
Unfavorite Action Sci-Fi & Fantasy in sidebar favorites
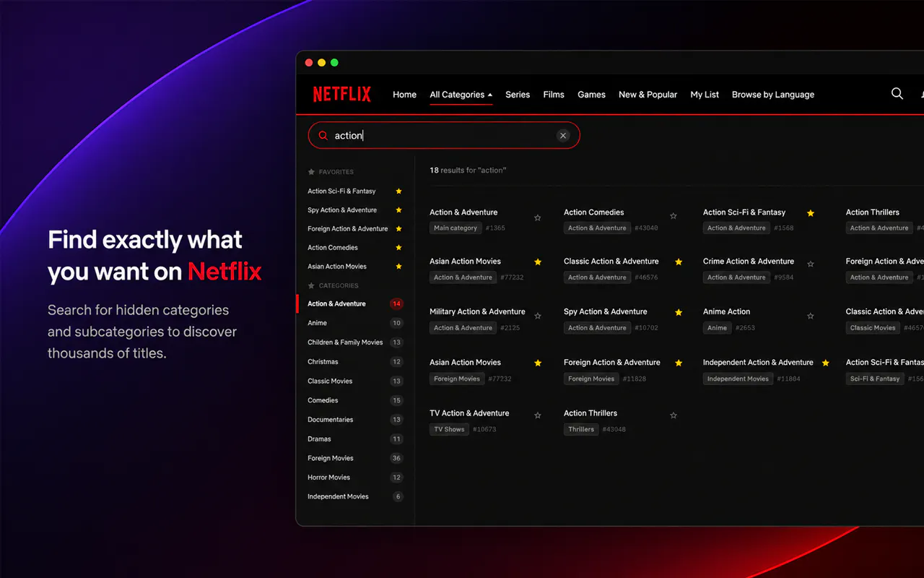398,191
